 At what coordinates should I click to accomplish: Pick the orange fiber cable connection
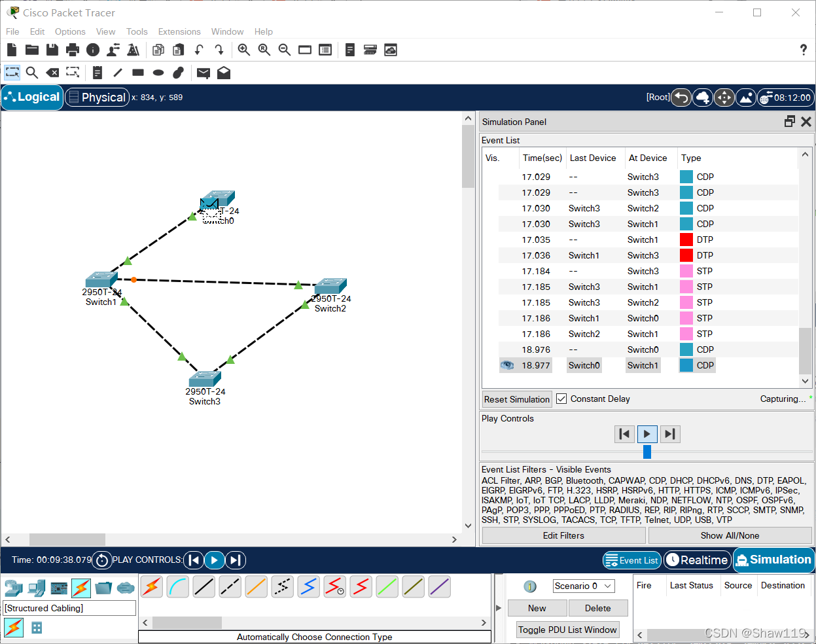[x=256, y=586]
